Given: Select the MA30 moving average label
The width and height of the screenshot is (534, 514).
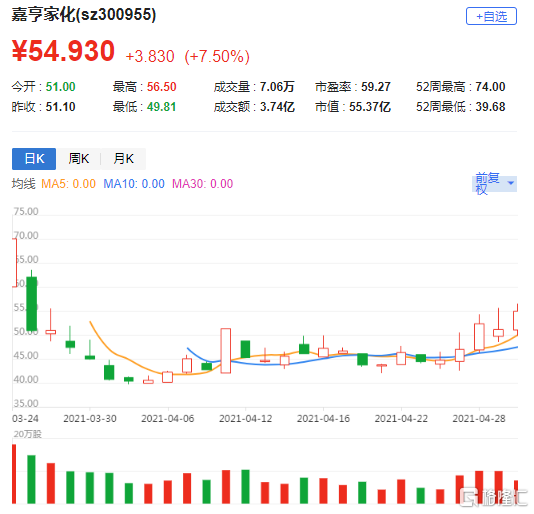Looking at the screenshot, I should [203, 184].
